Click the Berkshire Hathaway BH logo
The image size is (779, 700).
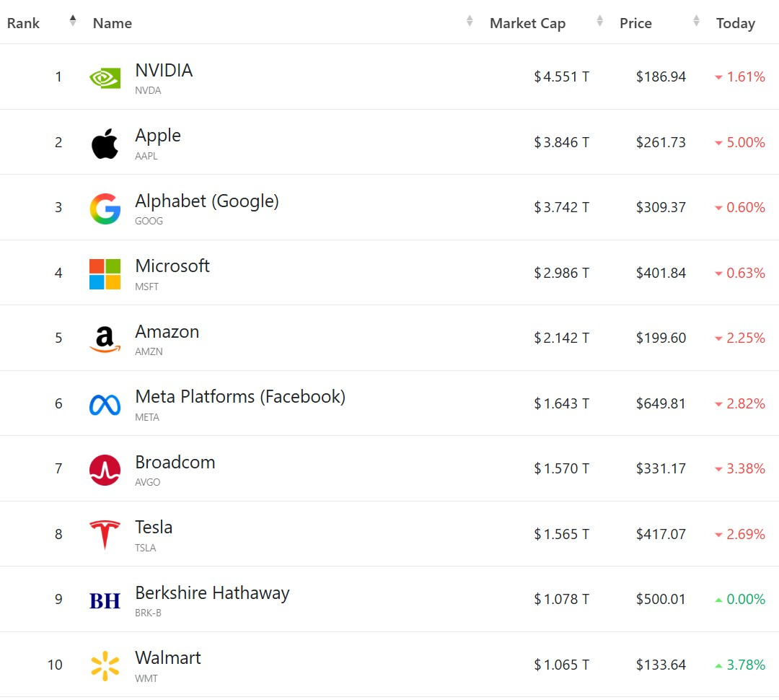point(105,600)
